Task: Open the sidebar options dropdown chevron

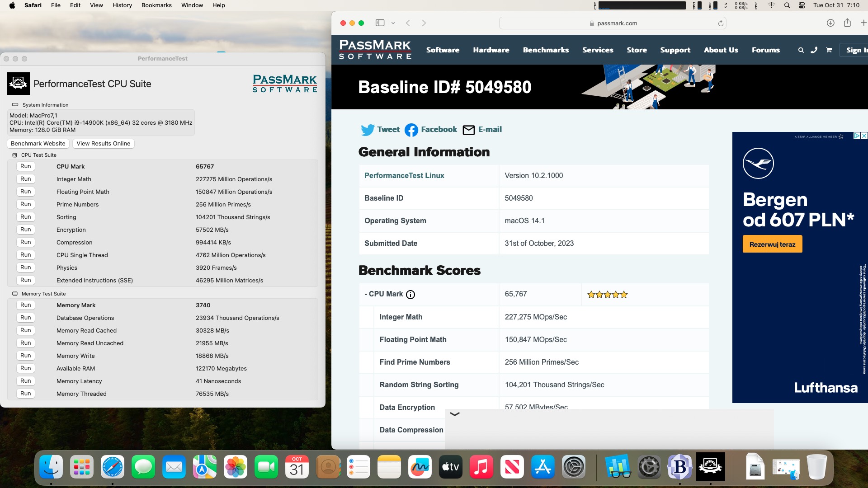Action: [393, 23]
